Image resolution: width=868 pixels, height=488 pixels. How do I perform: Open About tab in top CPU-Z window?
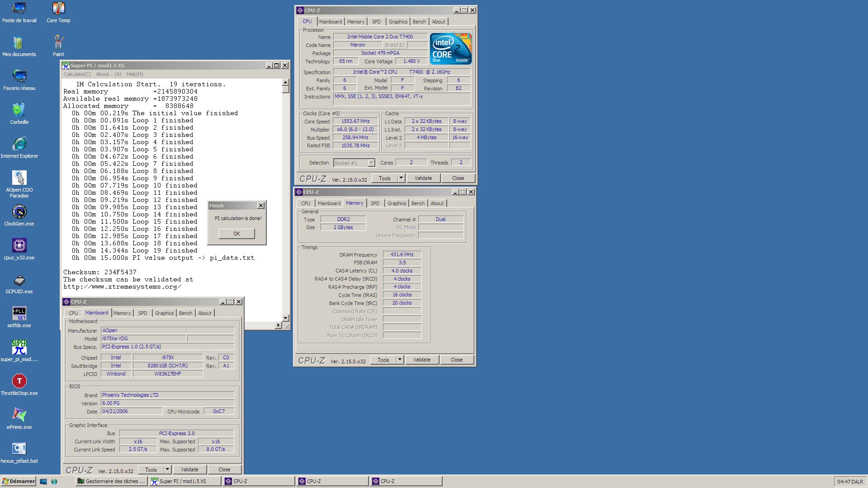coord(439,22)
